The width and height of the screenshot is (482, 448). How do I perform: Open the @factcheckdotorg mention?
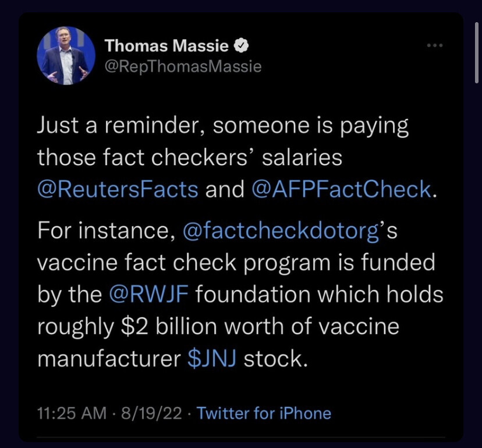tap(281, 231)
